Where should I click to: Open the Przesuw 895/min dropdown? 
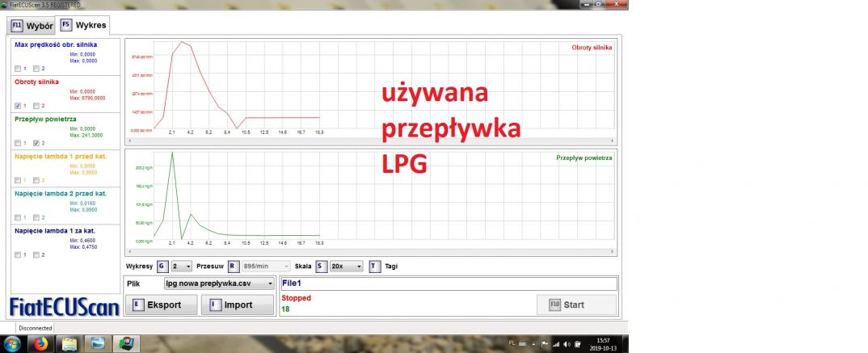click(x=266, y=266)
